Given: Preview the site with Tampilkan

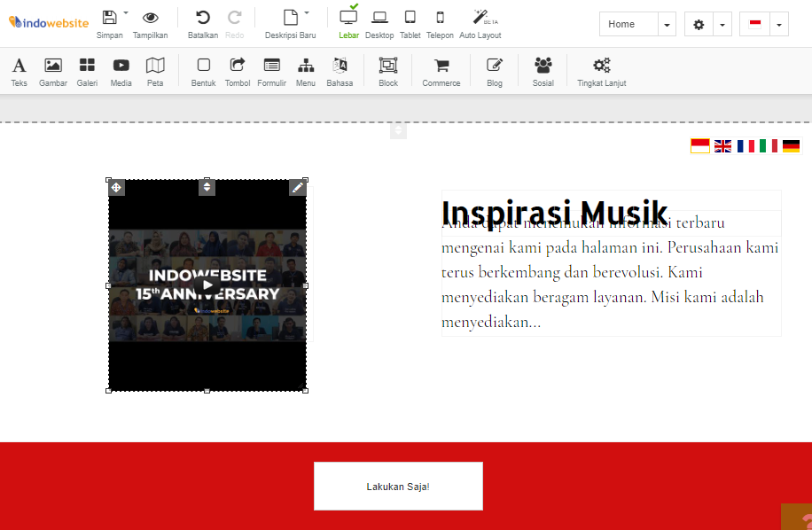Looking at the screenshot, I should tap(150, 22).
